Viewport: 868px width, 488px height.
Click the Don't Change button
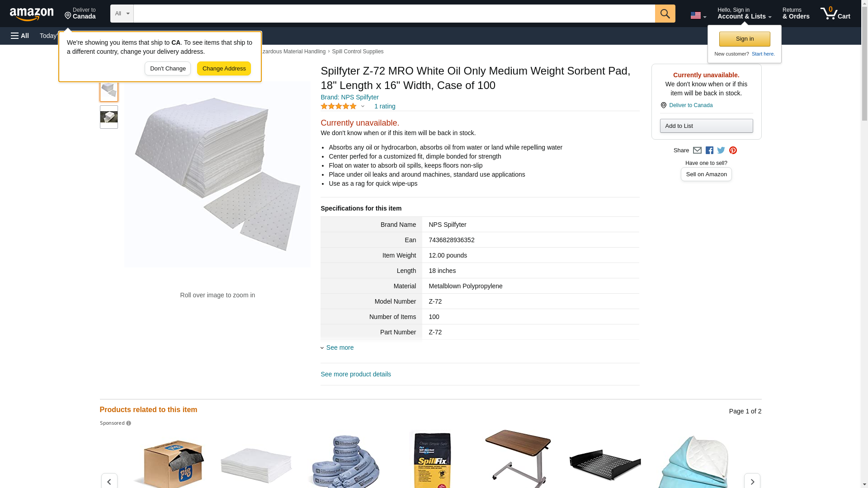[x=168, y=69]
